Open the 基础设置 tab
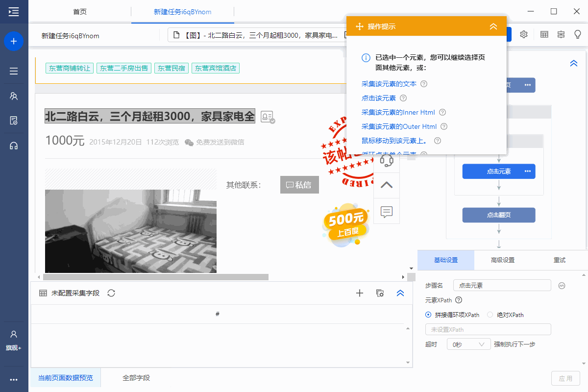The height and width of the screenshot is (392, 588). [446, 260]
